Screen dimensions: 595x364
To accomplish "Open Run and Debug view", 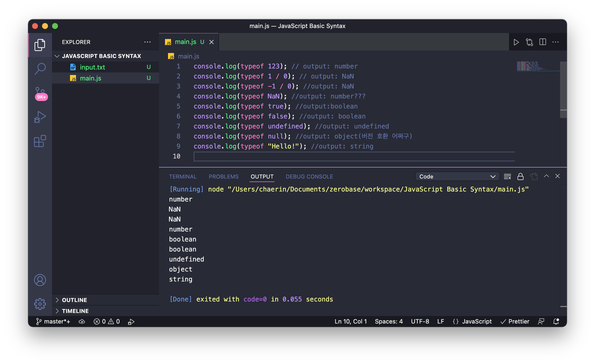I will [40, 117].
